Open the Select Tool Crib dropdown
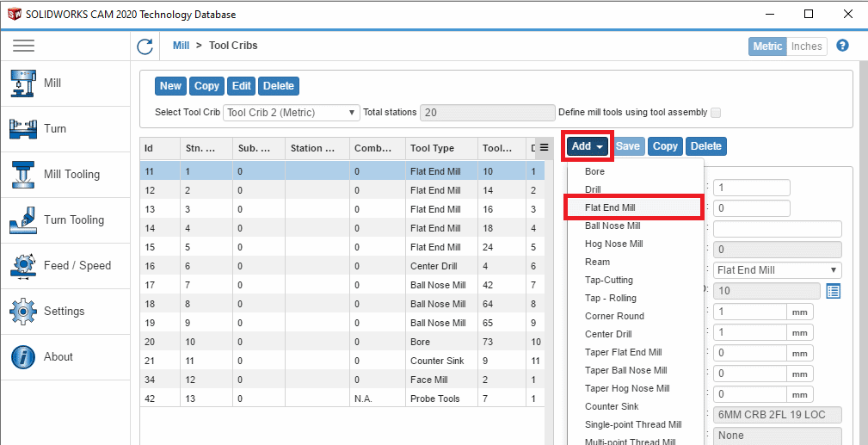 click(291, 113)
